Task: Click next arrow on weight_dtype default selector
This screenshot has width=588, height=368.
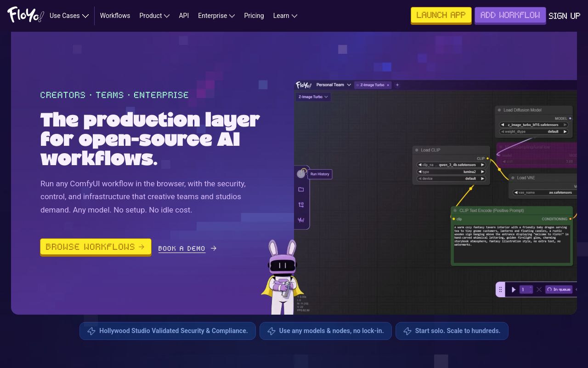Action: (565, 132)
